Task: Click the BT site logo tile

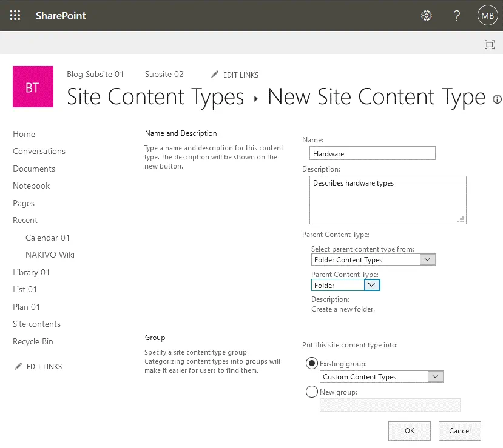Action: coord(33,87)
